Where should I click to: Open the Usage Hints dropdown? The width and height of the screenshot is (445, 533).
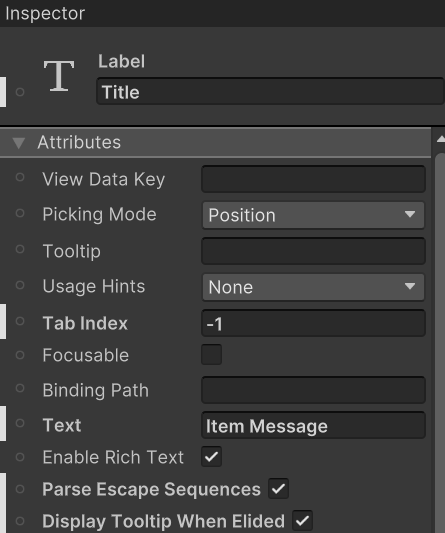pos(313,287)
